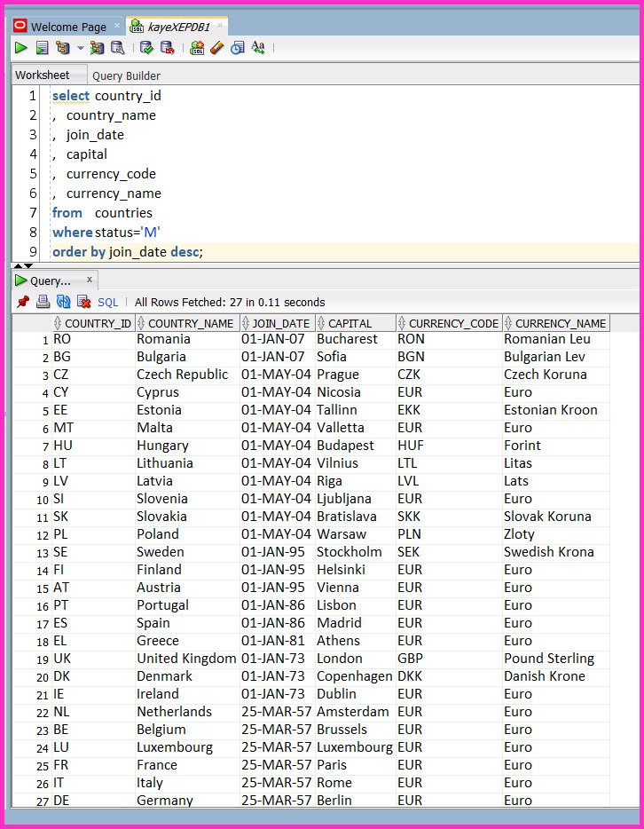Screen dimensions: 644x829
Task: Select the kayeXEPDB1 worksheet tab
Action: [179, 27]
